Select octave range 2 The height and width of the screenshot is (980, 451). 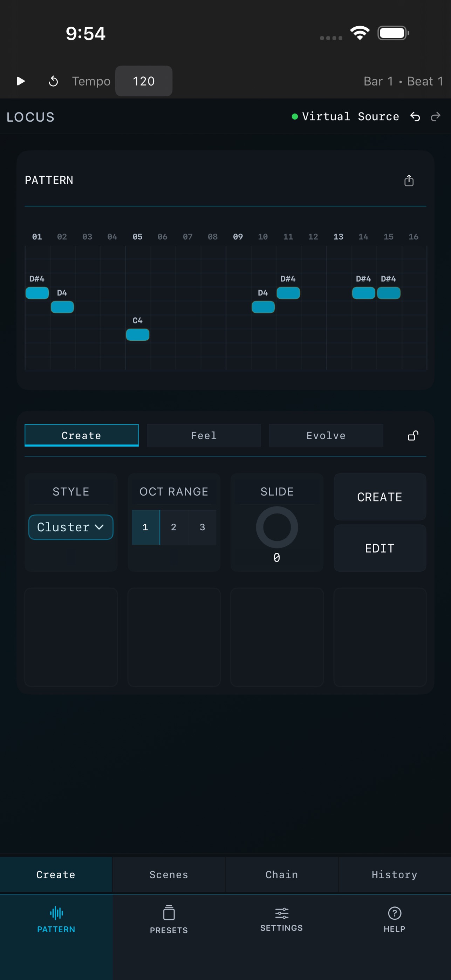174,527
